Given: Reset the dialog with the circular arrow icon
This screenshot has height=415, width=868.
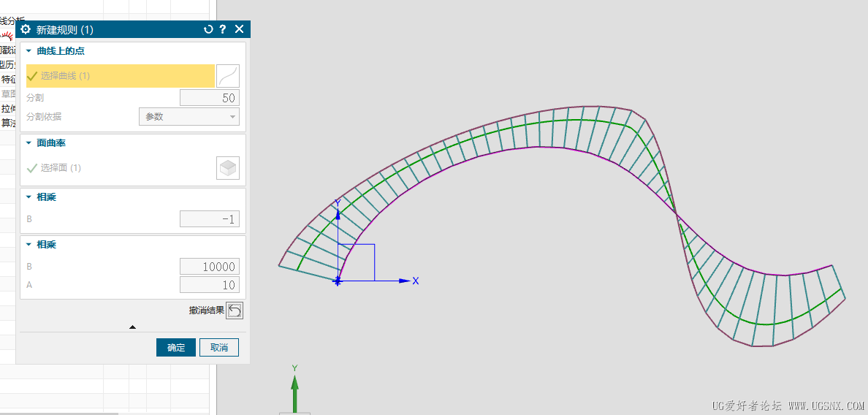Looking at the screenshot, I should (x=208, y=29).
